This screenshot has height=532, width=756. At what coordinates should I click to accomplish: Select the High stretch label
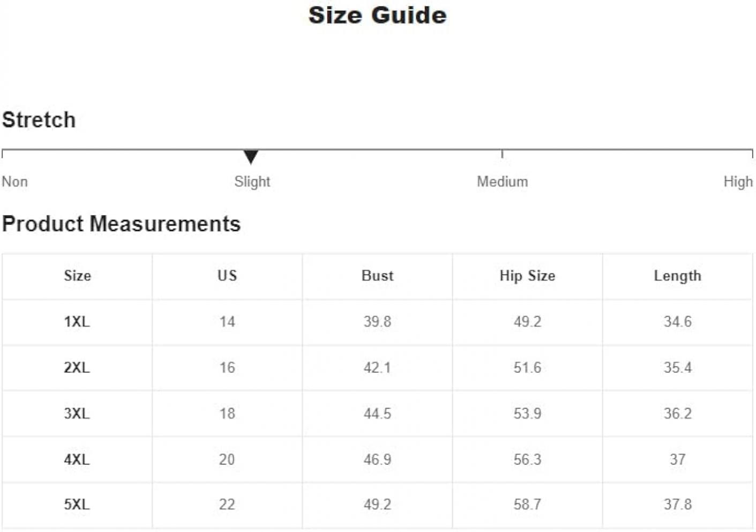(738, 182)
